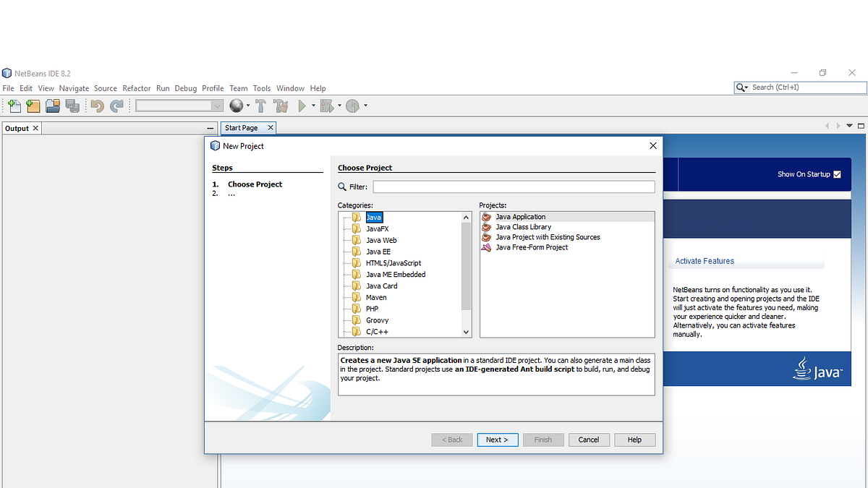
Task: Open the Run Project dropdown arrow
Action: pos(313,106)
